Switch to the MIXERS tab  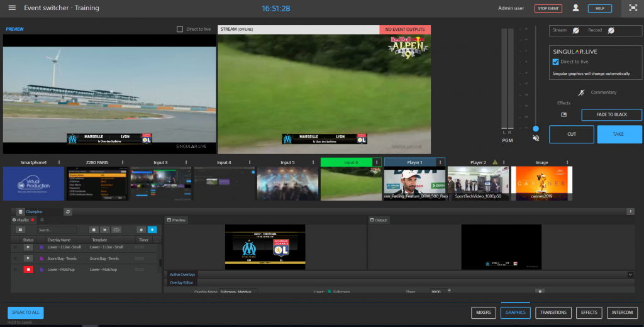coord(483,313)
